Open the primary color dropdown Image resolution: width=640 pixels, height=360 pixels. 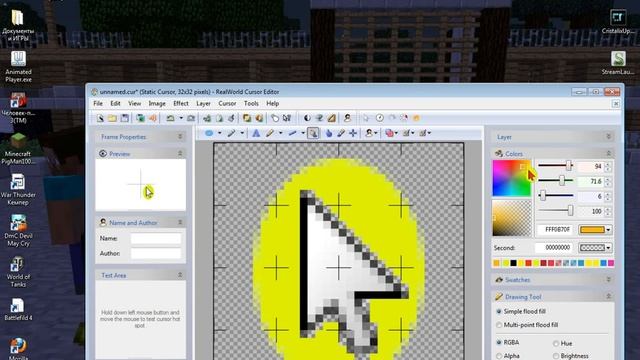pyautogui.click(x=608, y=230)
